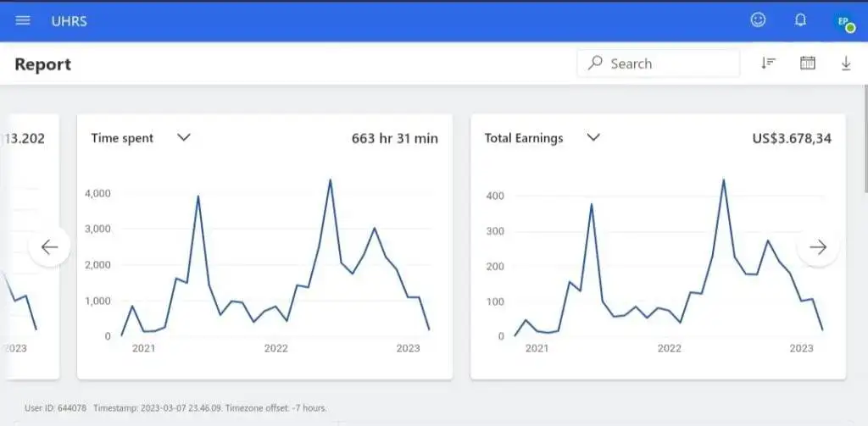Open the EP user profile avatar

coord(843,22)
